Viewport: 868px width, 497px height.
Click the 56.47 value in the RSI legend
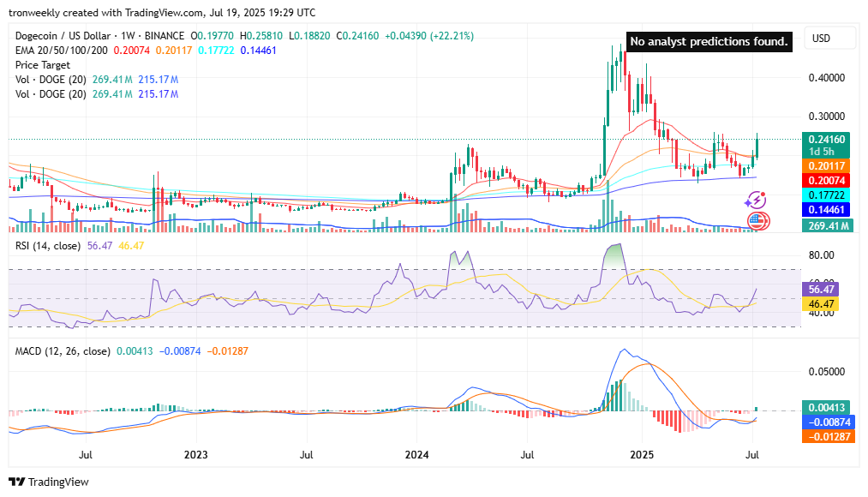coord(99,246)
